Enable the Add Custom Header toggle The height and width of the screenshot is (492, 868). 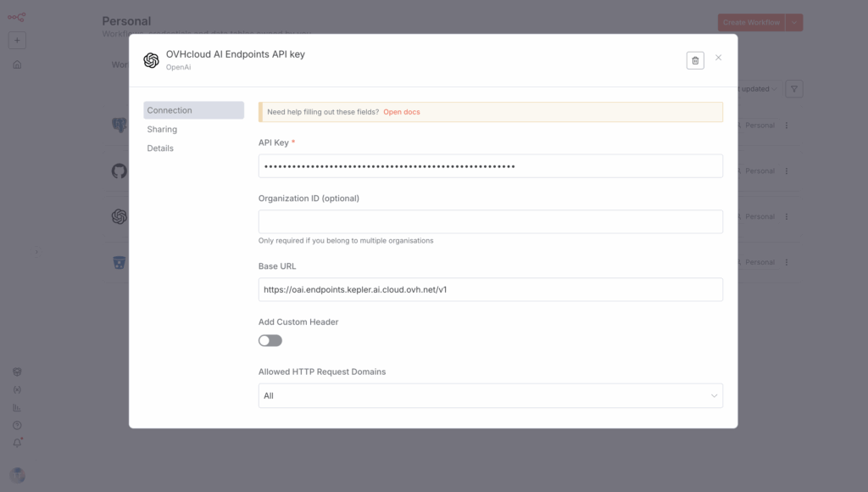point(270,340)
